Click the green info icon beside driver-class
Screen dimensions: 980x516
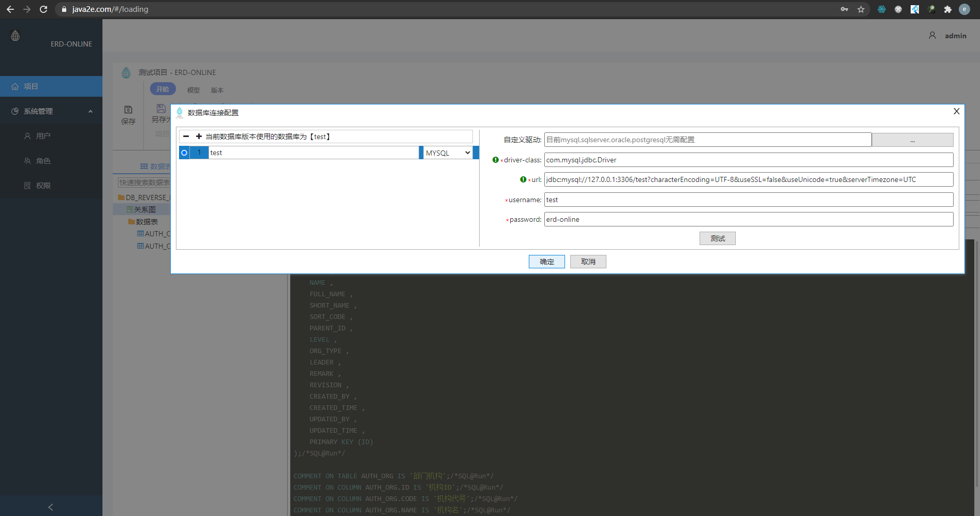click(495, 160)
